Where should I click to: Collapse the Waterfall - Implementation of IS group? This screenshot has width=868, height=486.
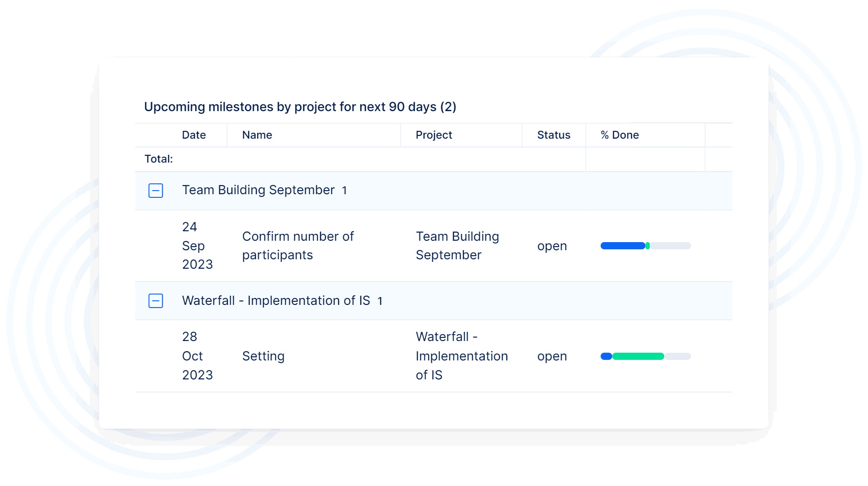pos(156,301)
